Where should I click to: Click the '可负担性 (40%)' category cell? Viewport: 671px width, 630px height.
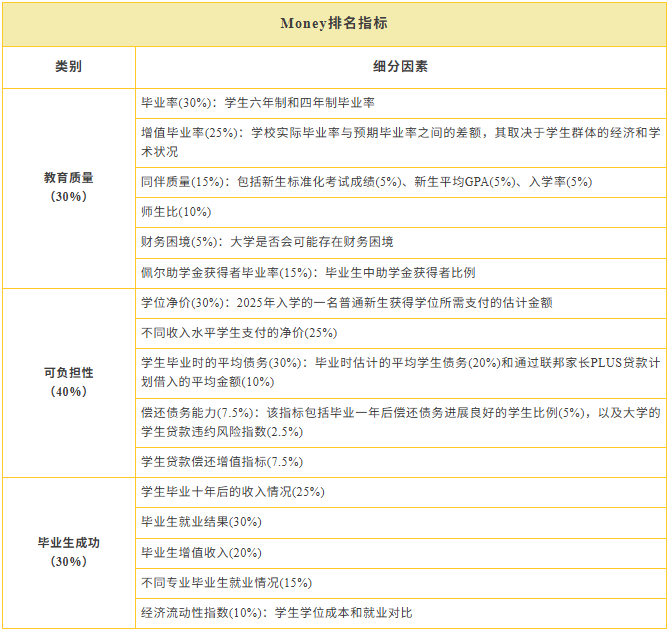tap(68, 382)
